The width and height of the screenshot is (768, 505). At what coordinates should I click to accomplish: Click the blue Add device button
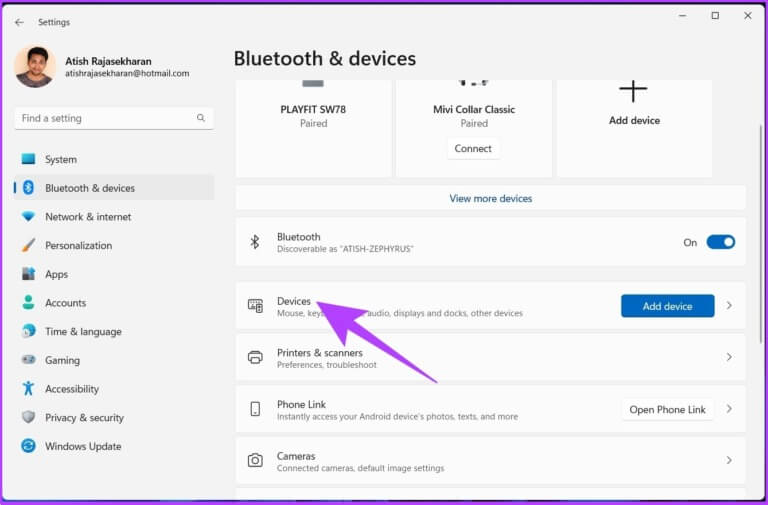tap(668, 306)
